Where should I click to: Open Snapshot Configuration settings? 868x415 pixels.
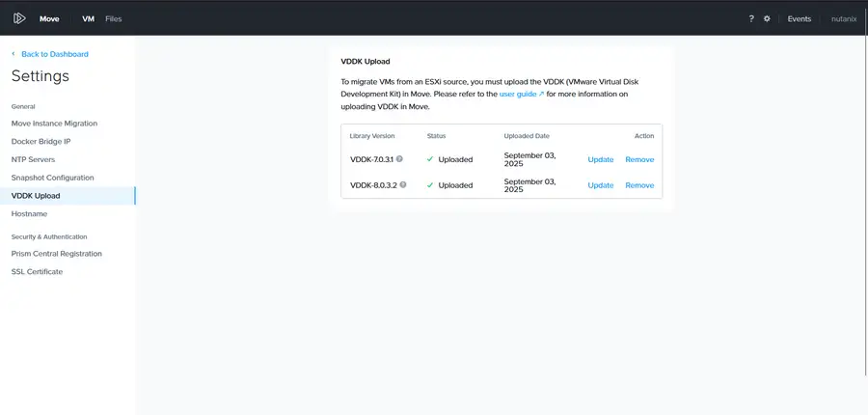click(x=53, y=178)
